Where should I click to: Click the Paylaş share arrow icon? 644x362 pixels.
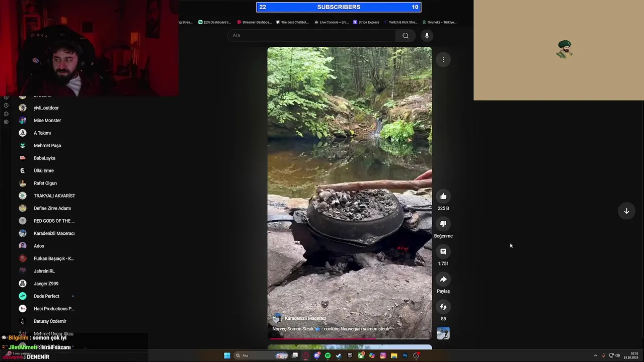[x=443, y=279]
